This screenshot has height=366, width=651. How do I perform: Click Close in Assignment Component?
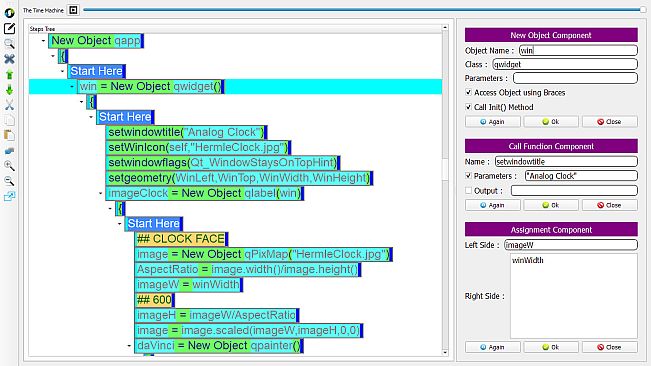[x=609, y=347]
